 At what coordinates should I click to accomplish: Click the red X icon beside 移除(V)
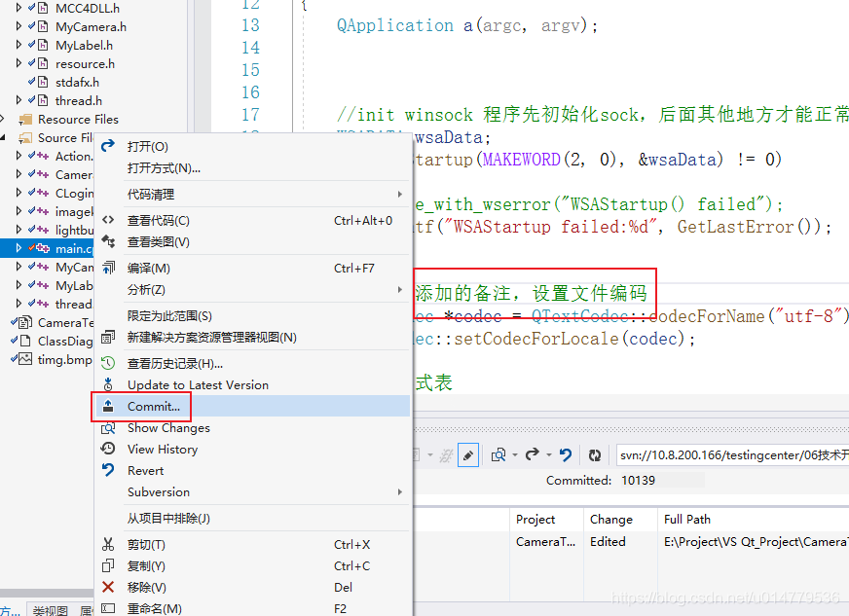pyautogui.click(x=110, y=587)
